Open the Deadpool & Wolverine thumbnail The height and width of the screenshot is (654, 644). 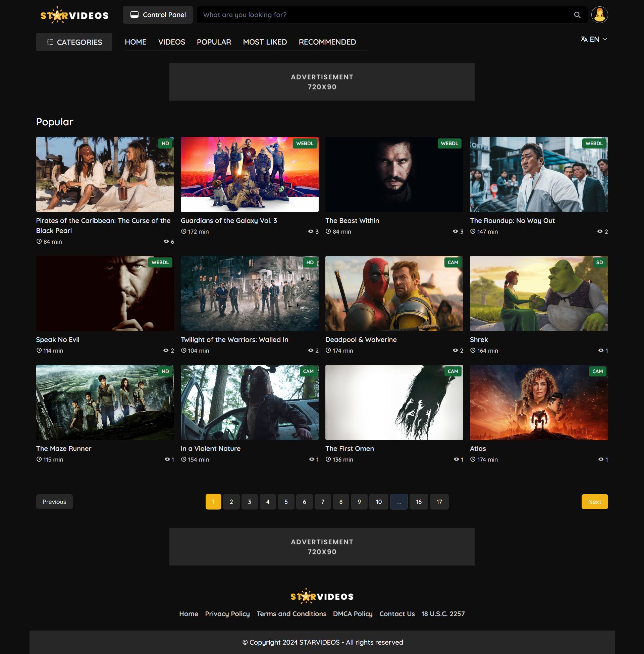394,293
